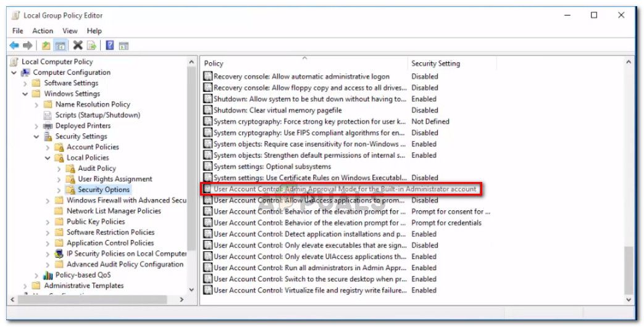The height and width of the screenshot is (327, 644).
Task: Click the Local Group Policy Editor title bar icon
Action: click(16, 15)
